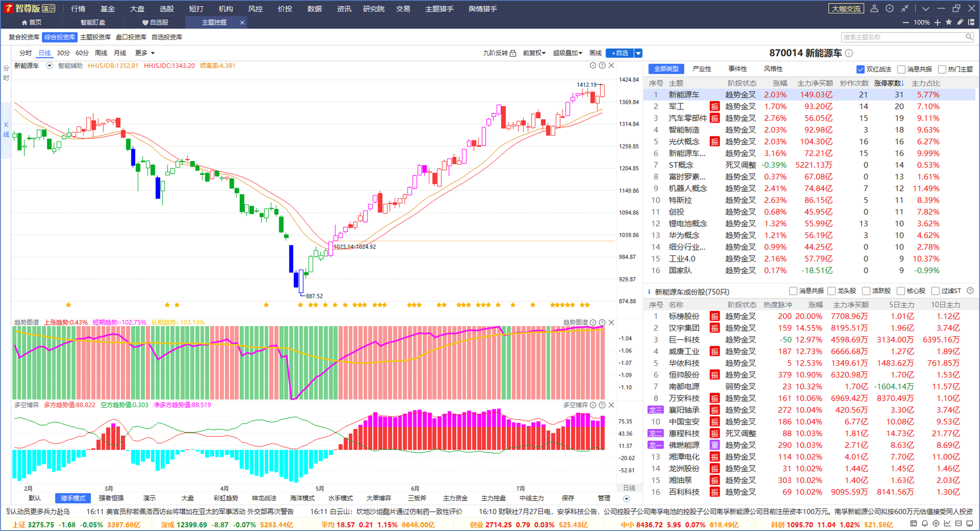Image resolution: width=980 pixels, height=531 pixels.
Task: Click the target radar icon in status bar
Action: pos(936,524)
